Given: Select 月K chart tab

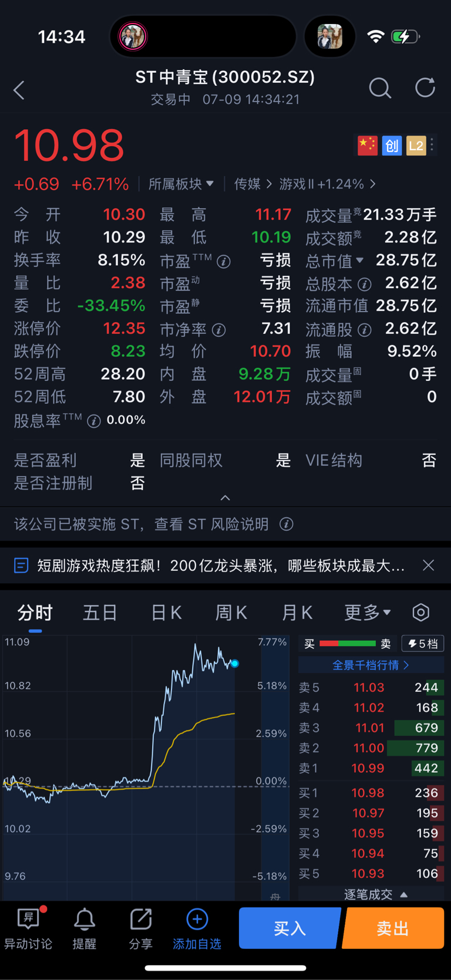Looking at the screenshot, I should (297, 613).
